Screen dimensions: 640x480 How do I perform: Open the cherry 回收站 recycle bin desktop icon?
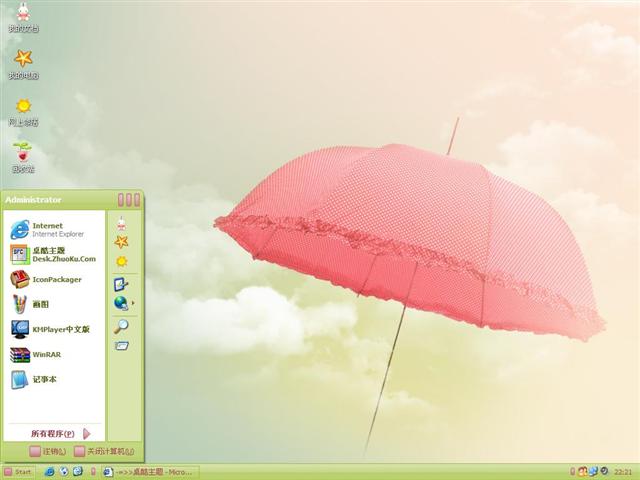click(x=23, y=158)
